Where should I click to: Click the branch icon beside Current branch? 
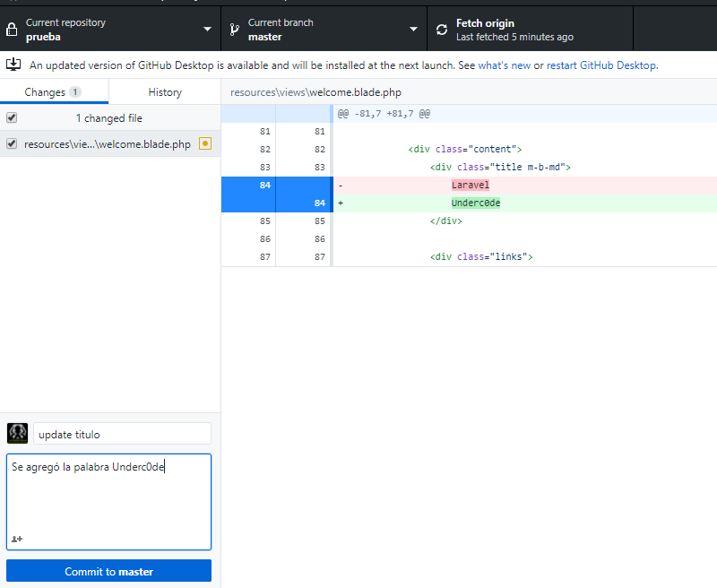click(x=234, y=30)
